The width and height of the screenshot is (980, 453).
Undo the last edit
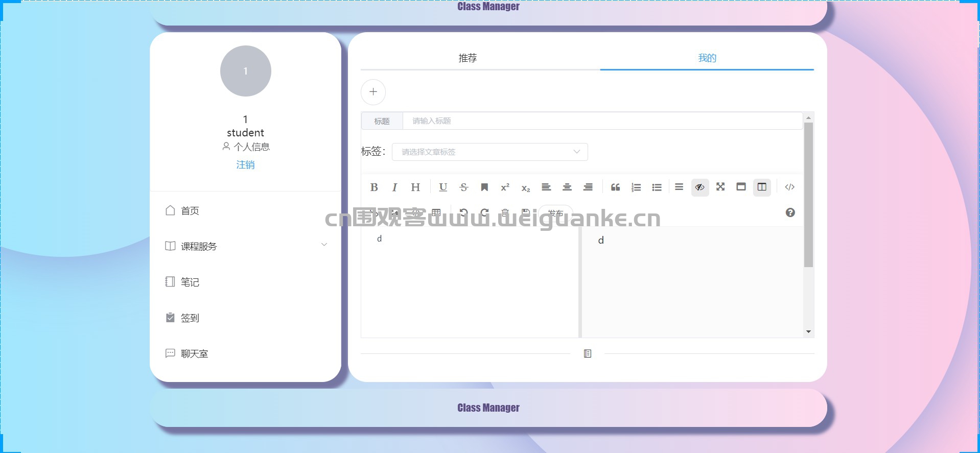point(463,212)
